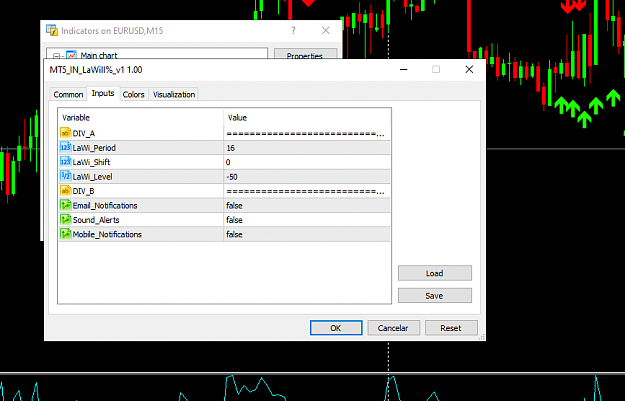Collapse the Main chart tree node
Viewport: 625px width, 401px height.
56,56
